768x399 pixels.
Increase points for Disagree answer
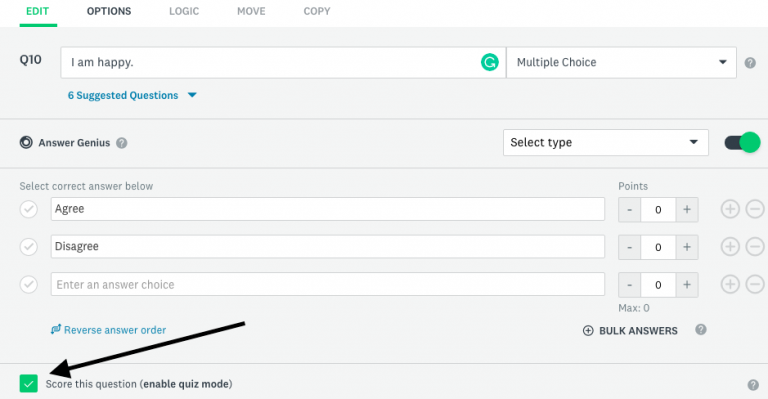tap(687, 247)
